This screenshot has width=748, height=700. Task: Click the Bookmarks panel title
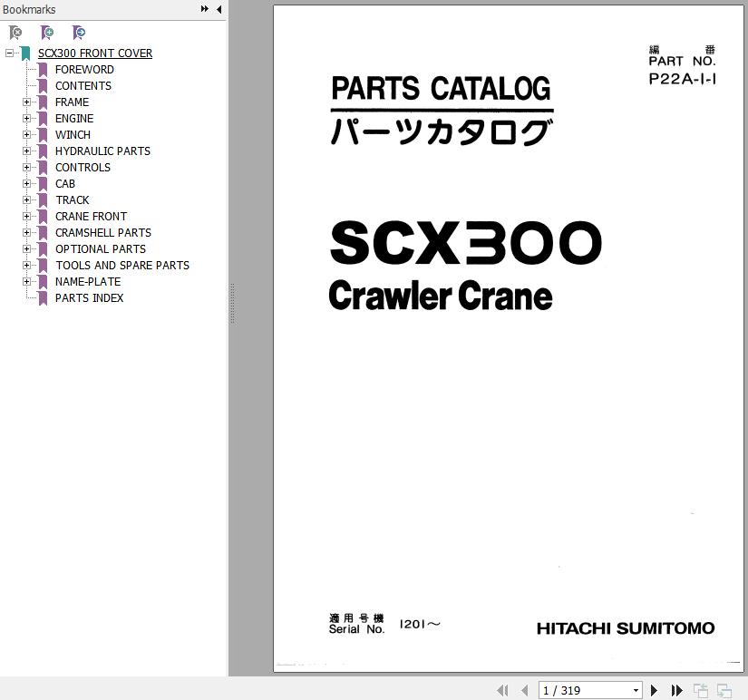[29, 9]
